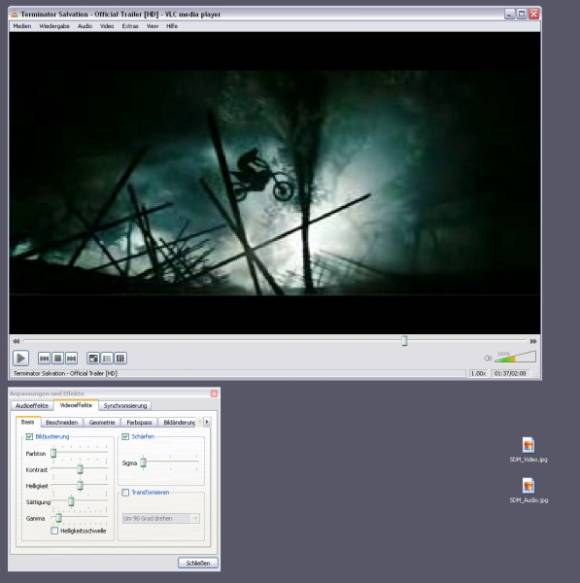Viewport: 580px width, 583px height.
Task: Open the SDM_Video.jpg desktop file
Action: [528, 450]
